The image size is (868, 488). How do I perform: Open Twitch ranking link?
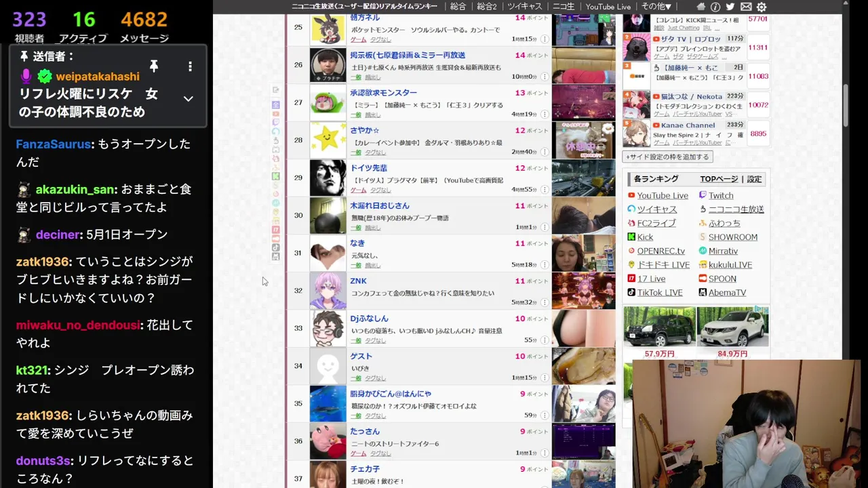(x=720, y=195)
